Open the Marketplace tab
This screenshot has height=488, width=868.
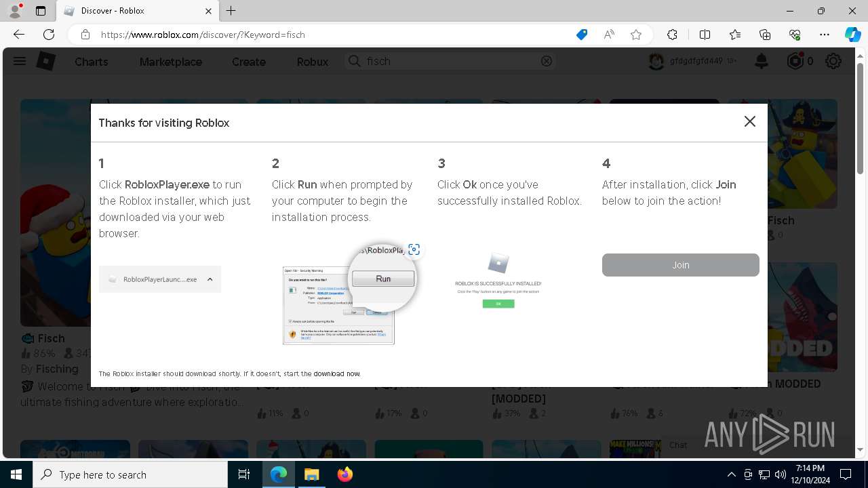point(171,62)
